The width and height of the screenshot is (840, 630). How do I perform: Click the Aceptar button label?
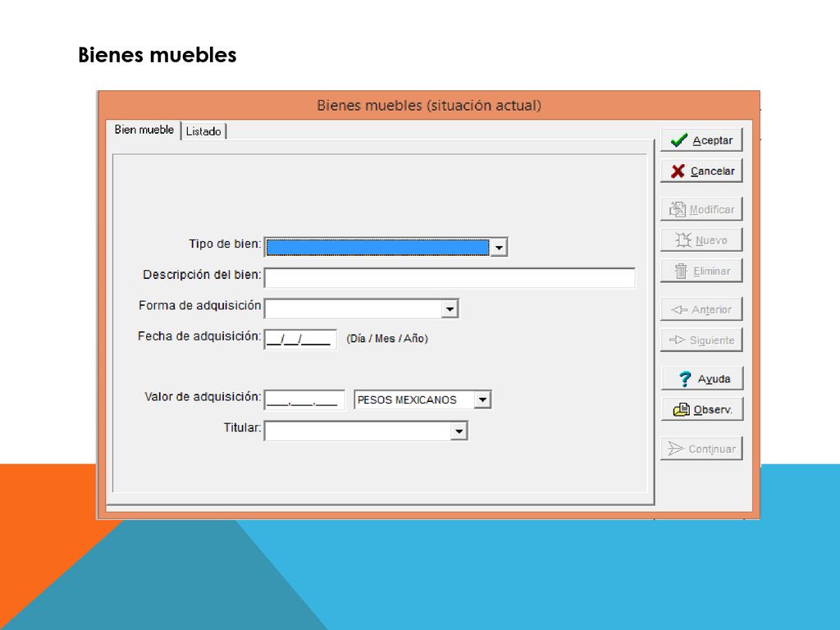[x=713, y=140]
